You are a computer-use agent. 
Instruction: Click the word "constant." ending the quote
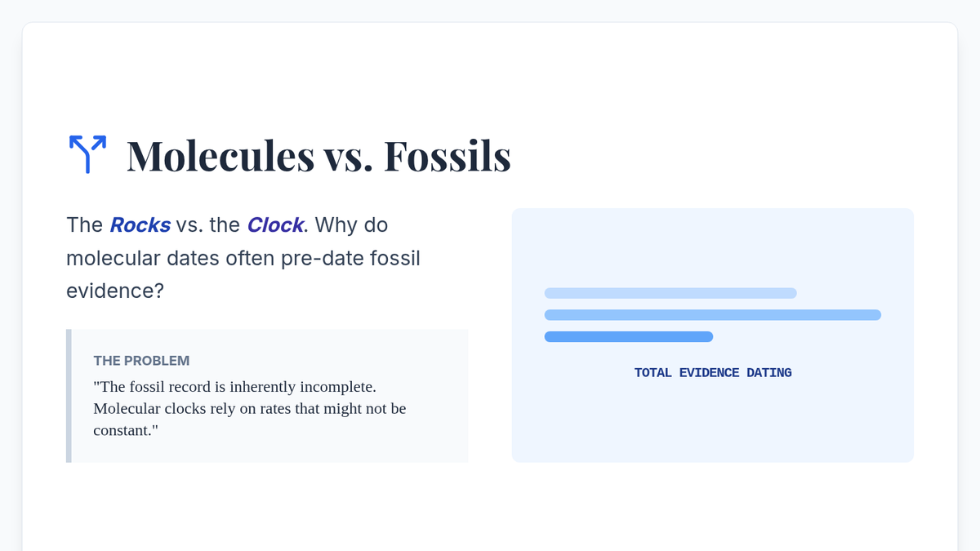tap(125, 430)
